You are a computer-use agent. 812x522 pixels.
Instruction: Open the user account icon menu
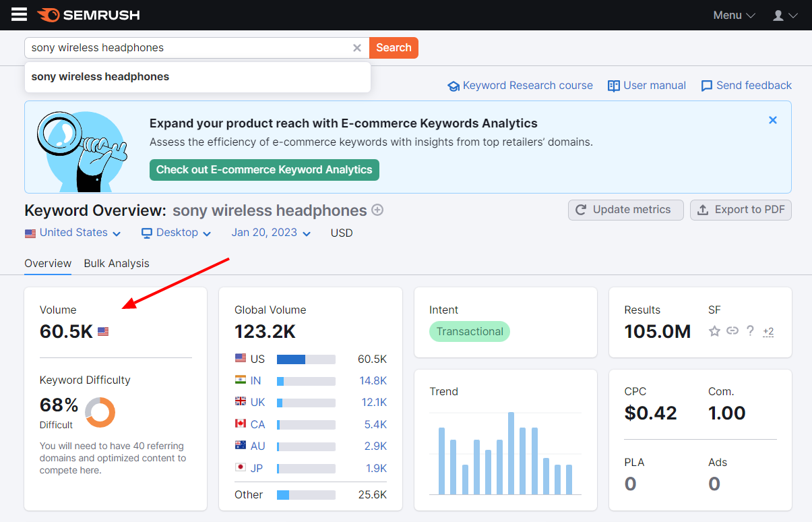784,15
